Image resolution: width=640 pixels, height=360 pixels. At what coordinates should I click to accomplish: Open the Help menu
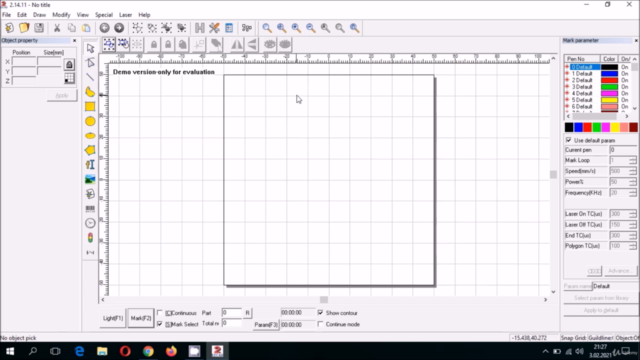coord(144,15)
